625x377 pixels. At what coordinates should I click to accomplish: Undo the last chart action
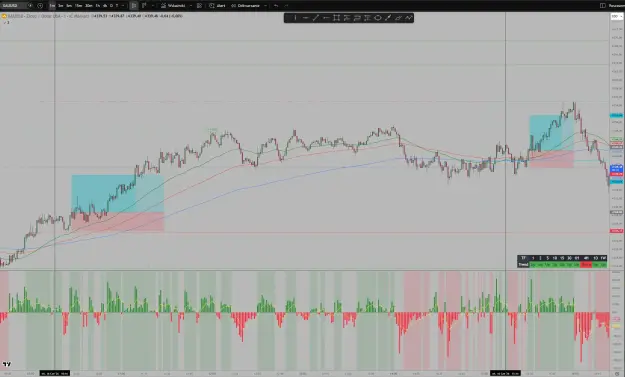[x=276, y=6]
